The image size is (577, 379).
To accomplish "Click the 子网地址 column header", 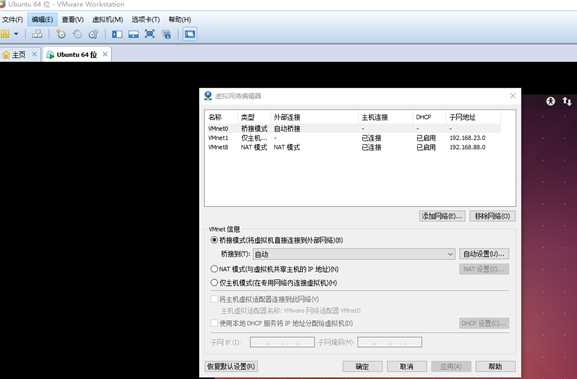I will (x=463, y=117).
